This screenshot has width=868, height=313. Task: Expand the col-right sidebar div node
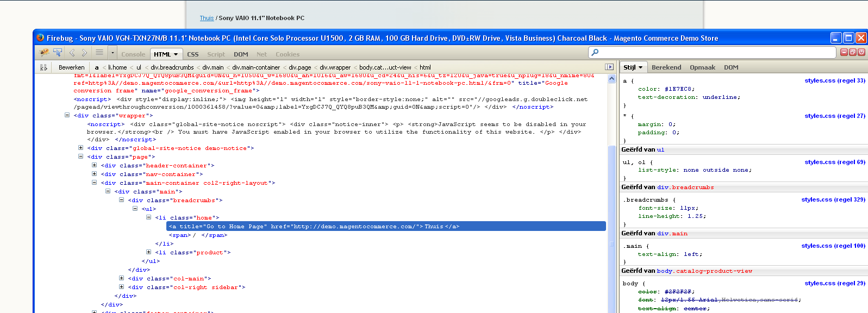coord(121,287)
